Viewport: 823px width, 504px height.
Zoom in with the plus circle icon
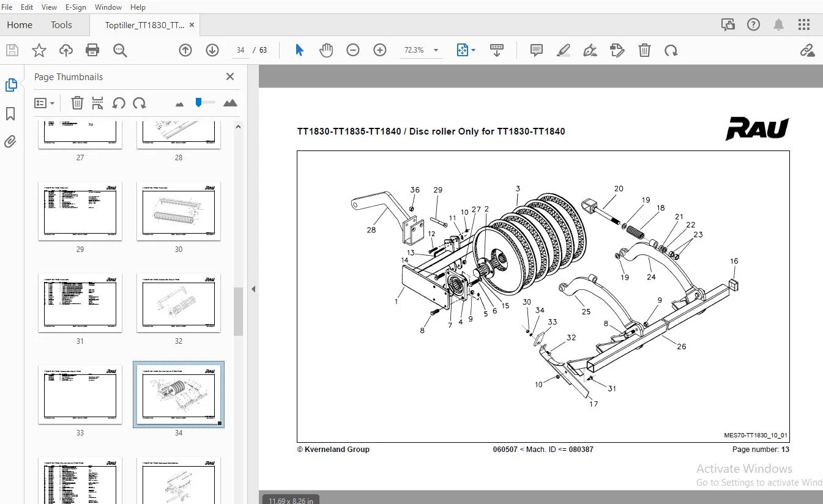tap(380, 50)
